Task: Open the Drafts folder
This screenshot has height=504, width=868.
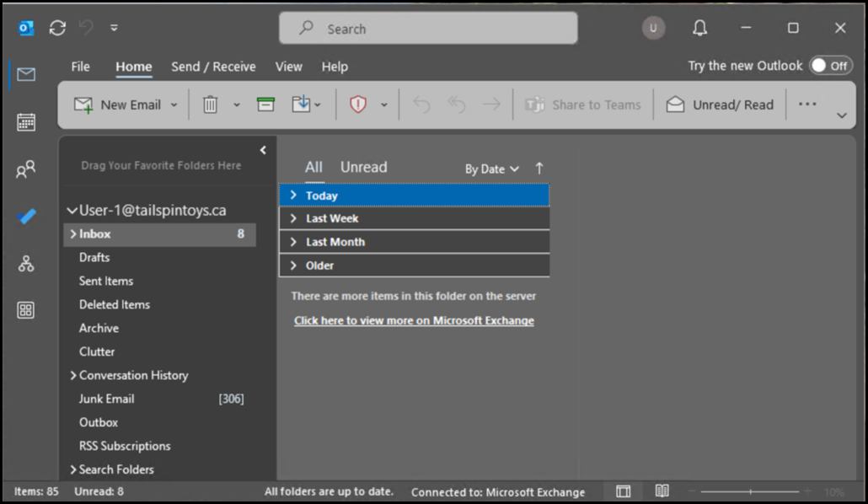Action: [x=94, y=258]
